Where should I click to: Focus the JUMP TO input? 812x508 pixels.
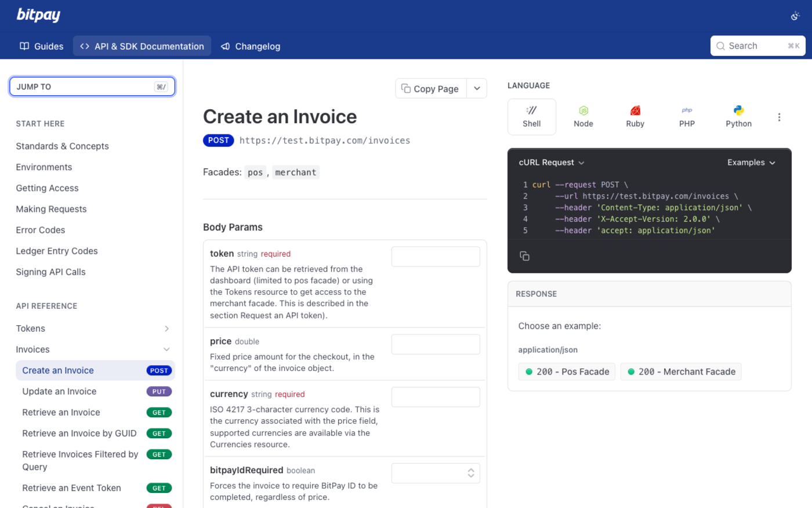[92, 87]
